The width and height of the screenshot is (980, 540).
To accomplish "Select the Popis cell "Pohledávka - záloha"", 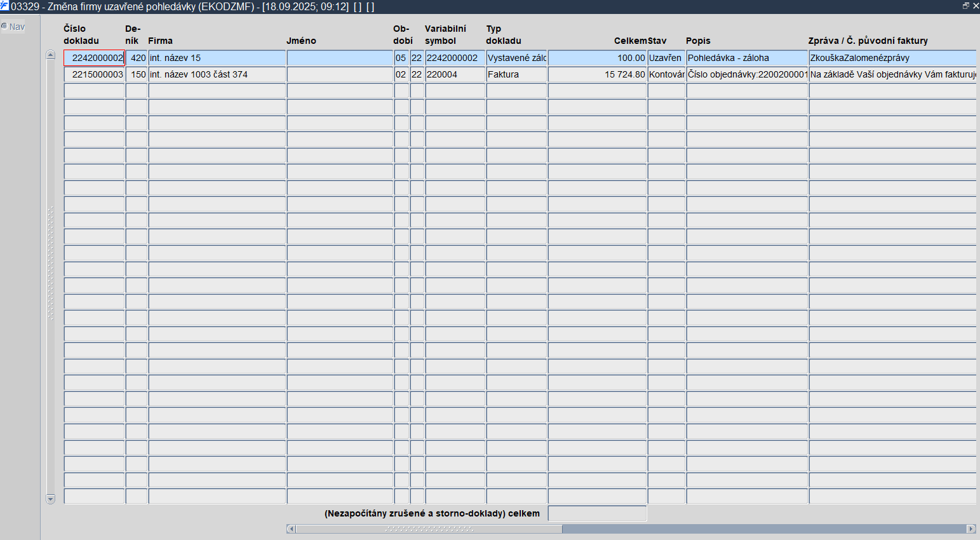I will coord(747,58).
